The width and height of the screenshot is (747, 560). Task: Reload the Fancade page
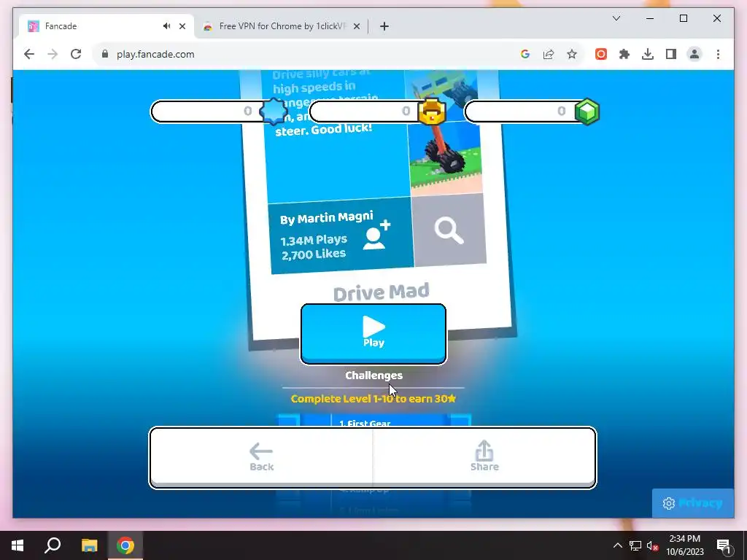point(76,54)
